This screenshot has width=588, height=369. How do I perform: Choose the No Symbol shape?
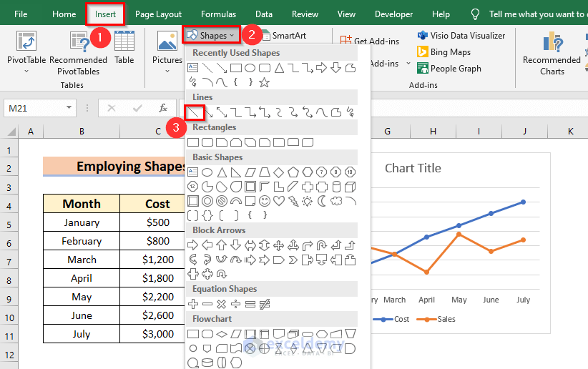[x=222, y=201]
